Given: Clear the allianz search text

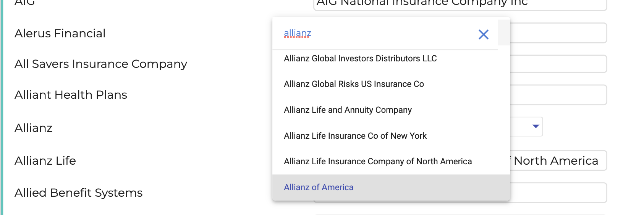Looking at the screenshot, I should coord(483,35).
